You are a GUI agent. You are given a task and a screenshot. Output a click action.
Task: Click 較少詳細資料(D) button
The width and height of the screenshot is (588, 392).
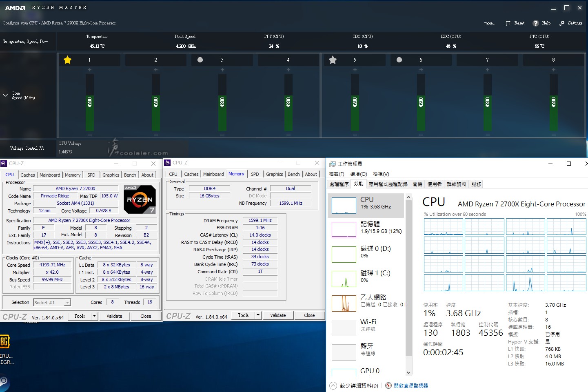pos(359,385)
